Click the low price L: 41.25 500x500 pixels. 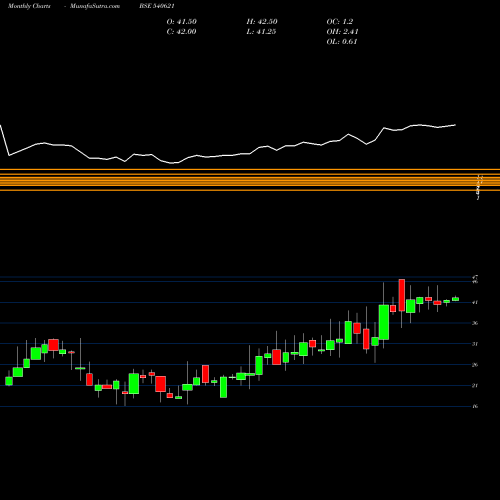coord(261,32)
